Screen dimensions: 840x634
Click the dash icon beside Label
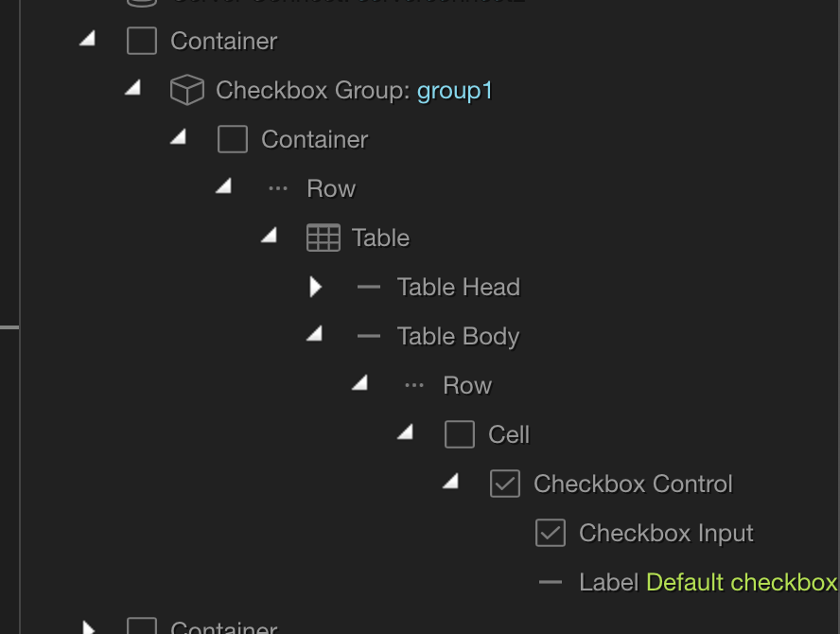click(551, 582)
